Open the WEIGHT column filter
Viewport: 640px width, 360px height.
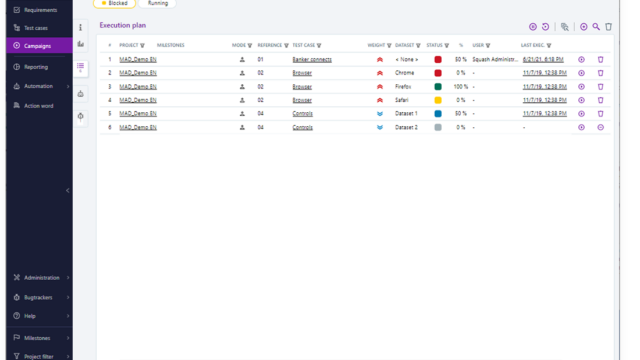(389, 45)
